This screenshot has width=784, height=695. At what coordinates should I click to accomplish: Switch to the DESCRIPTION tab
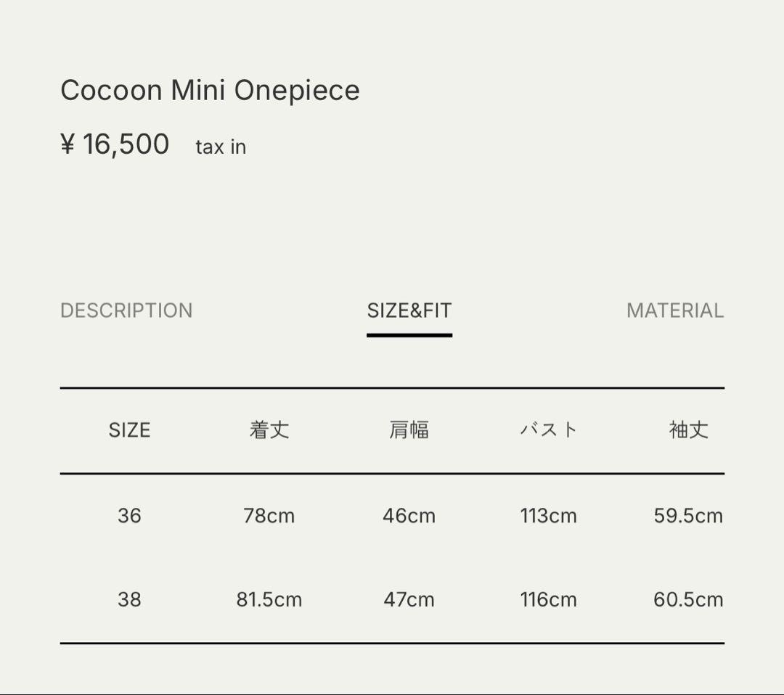tap(126, 311)
